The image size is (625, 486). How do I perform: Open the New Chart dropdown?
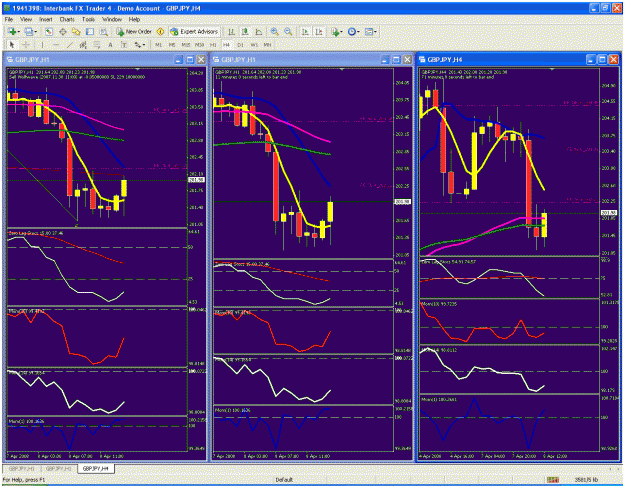point(14,31)
